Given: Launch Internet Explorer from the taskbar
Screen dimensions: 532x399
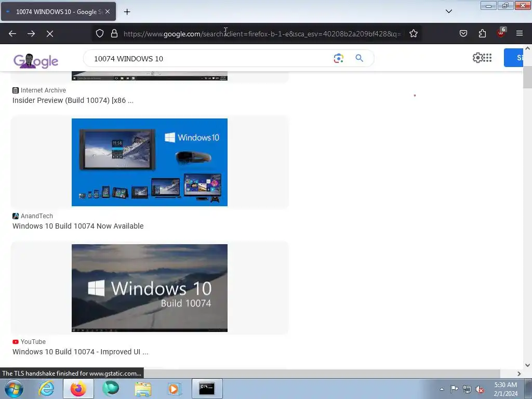Looking at the screenshot, I should [46, 389].
